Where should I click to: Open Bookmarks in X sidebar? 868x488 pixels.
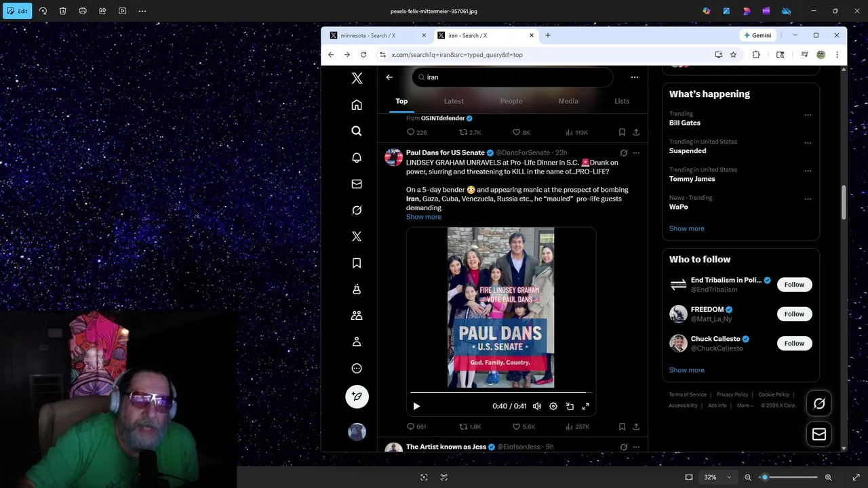coord(357,263)
